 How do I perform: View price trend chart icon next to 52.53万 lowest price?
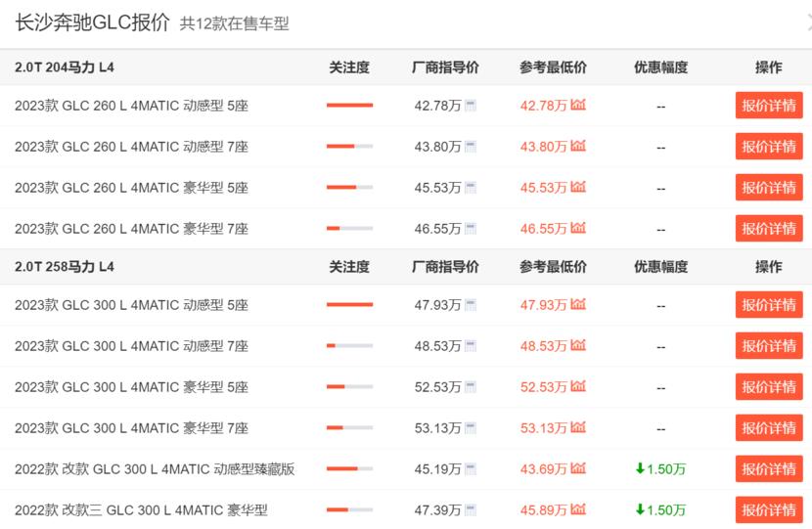coord(578,386)
